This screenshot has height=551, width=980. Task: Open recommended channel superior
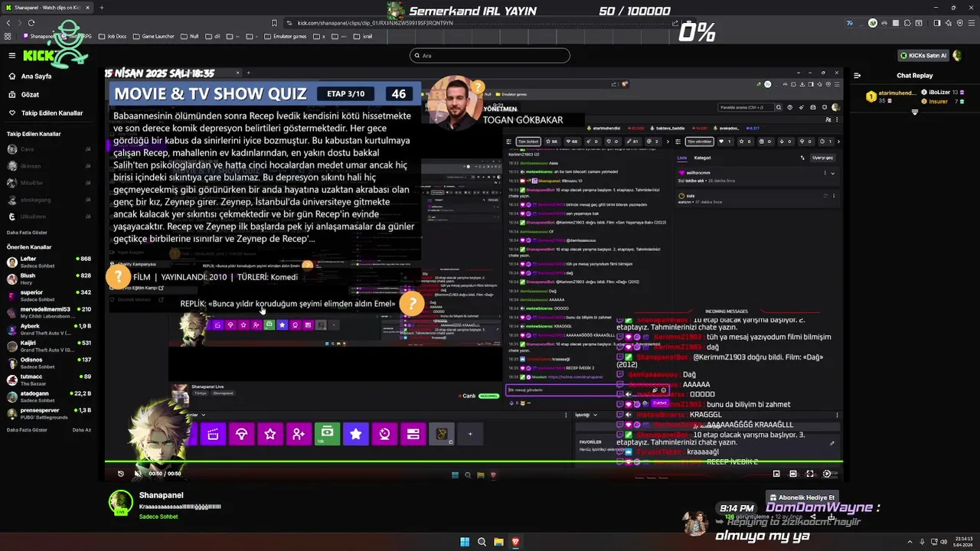tap(49, 295)
